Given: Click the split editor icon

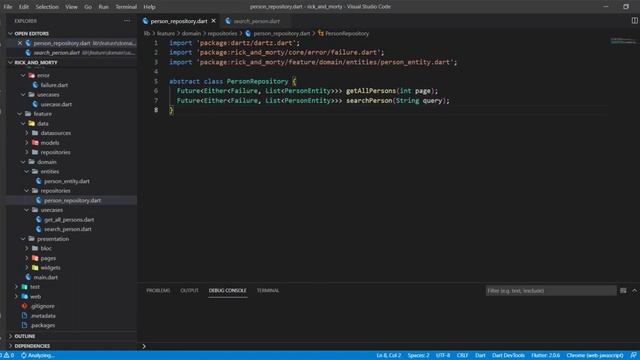Looking at the screenshot, I should [x=634, y=20].
